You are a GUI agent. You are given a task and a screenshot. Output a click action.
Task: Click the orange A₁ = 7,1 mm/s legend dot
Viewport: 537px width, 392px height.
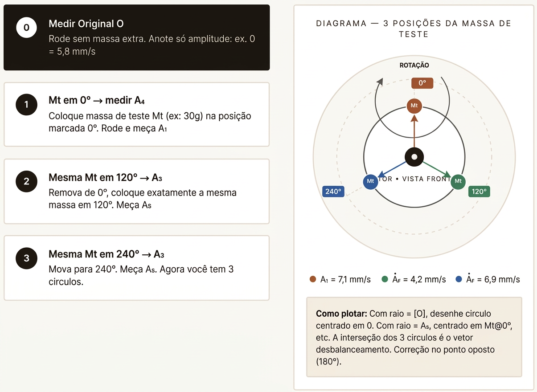click(x=313, y=279)
